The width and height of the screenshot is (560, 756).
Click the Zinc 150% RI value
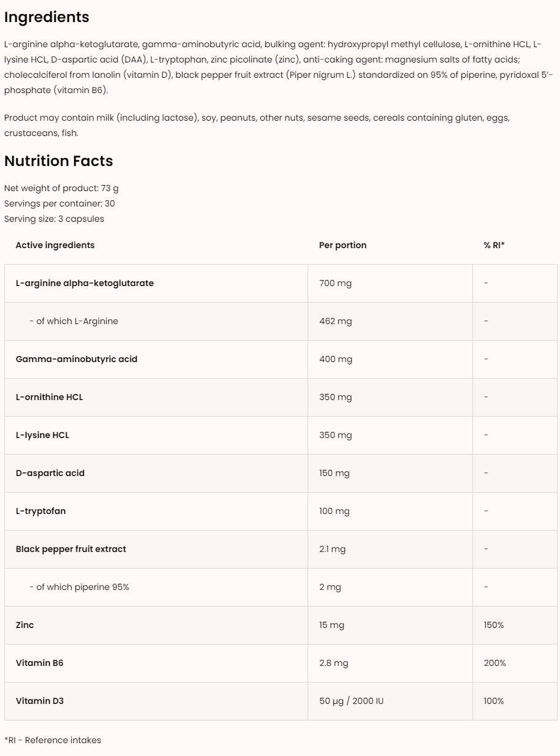493,625
